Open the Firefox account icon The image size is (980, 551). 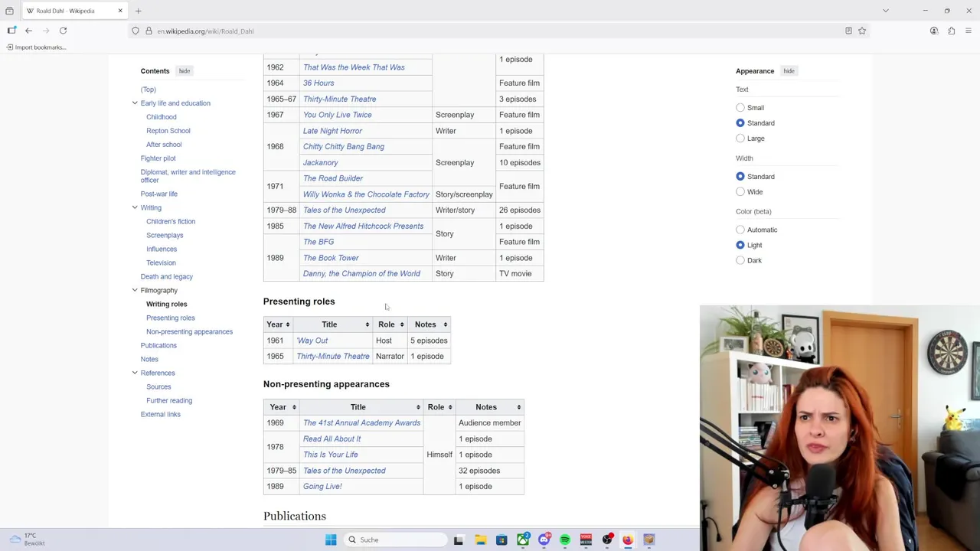[934, 31]
